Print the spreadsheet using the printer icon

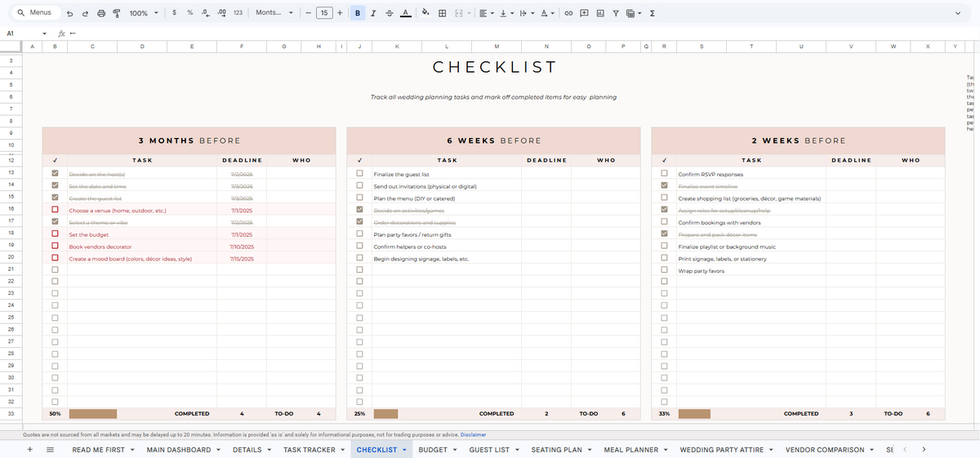click(101, 13)
